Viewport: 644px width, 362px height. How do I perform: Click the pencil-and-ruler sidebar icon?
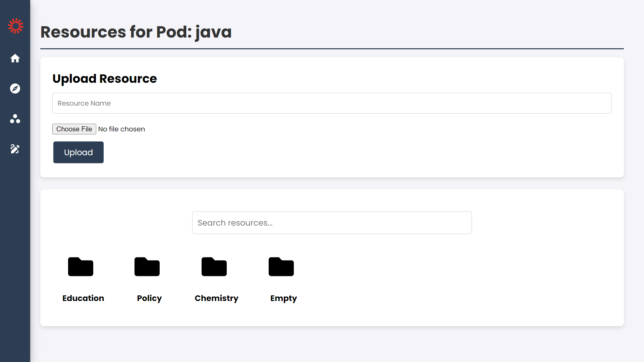pyautogui.click(x=15, y=149)
